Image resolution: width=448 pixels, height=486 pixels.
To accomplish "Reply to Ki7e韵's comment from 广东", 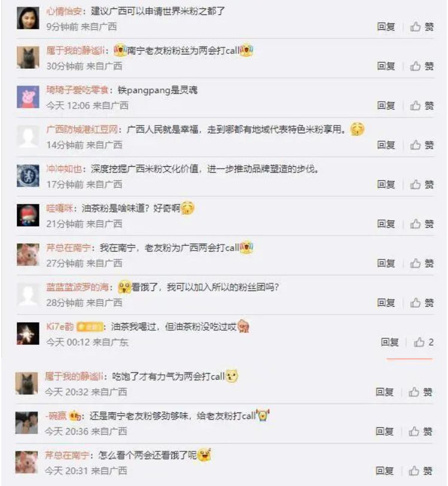I will coord(390,342).
